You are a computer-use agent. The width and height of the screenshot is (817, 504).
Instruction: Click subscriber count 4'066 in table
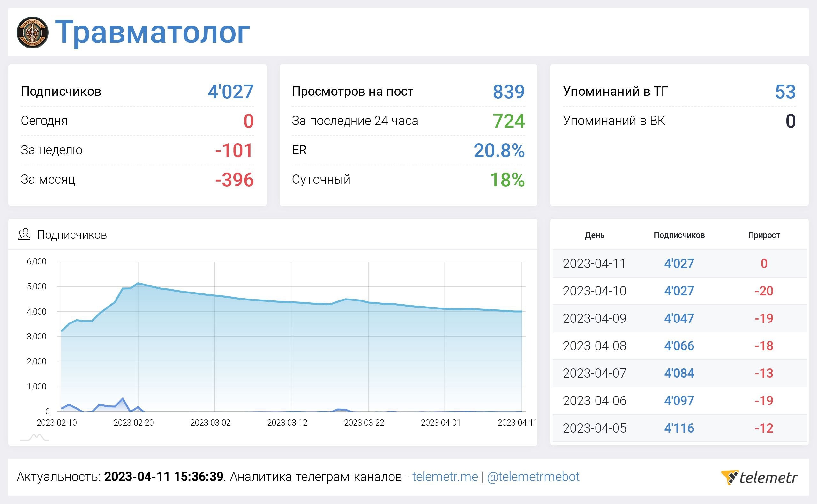[679, 346]
